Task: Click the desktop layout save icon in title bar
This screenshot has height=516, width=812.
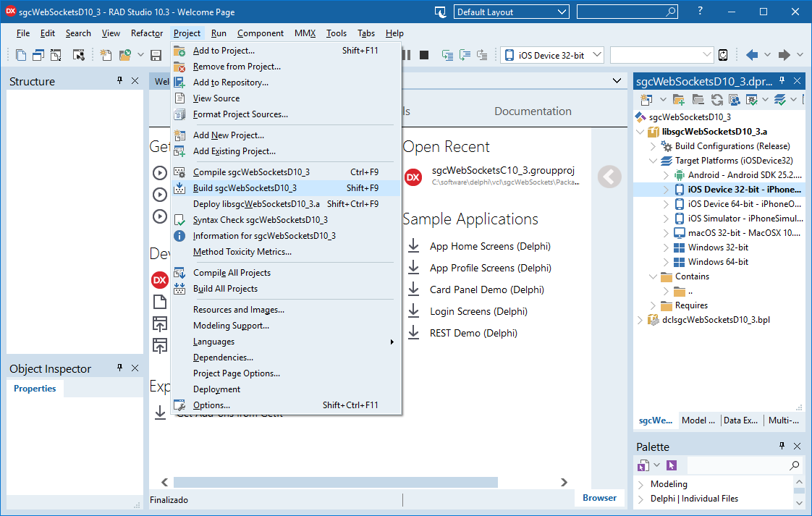Action: [x=440, y=12]
